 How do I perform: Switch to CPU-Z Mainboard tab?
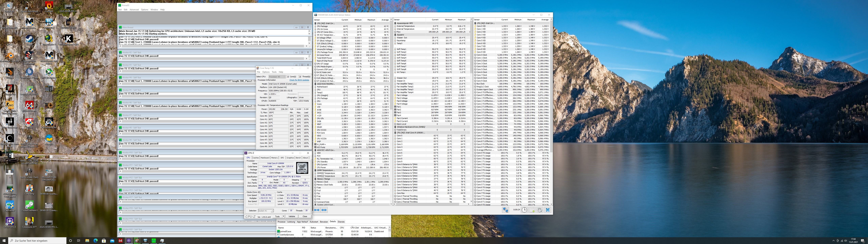coord(265,158)
